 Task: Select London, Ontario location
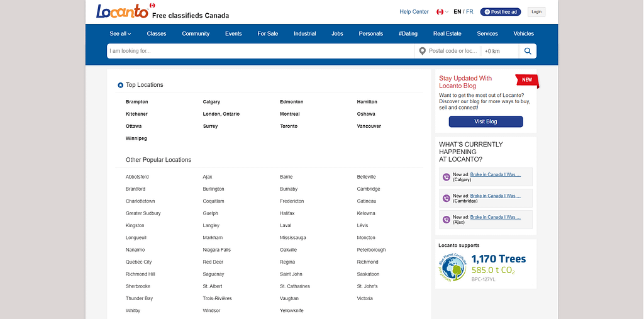click(x=221, y=114)
